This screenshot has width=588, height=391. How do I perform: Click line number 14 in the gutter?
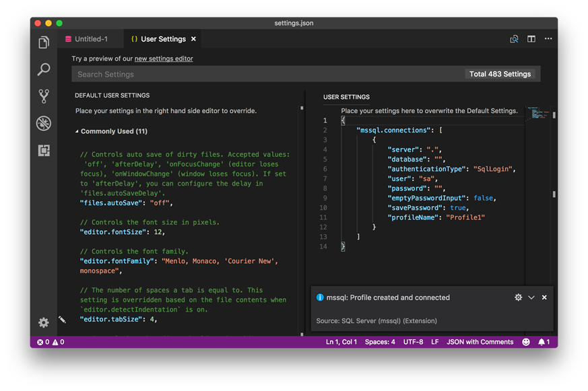pos(323,247)
